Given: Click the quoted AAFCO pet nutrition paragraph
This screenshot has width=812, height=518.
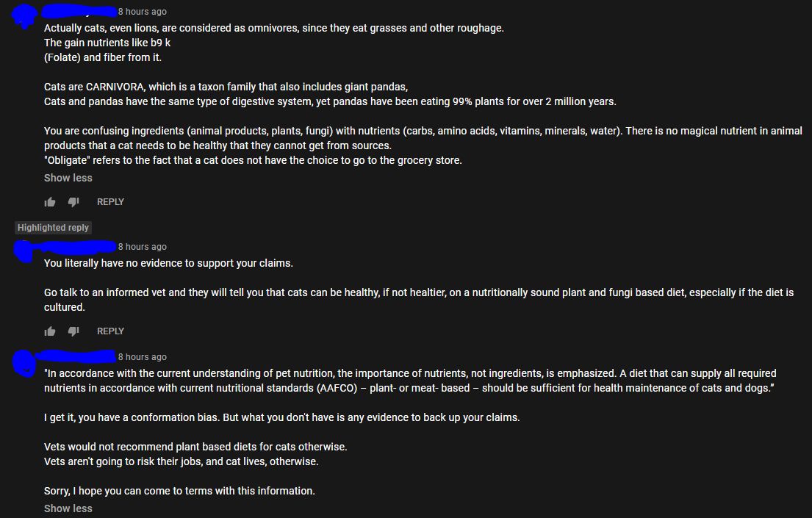Looking at the screenshot, I should pos(410,381).
